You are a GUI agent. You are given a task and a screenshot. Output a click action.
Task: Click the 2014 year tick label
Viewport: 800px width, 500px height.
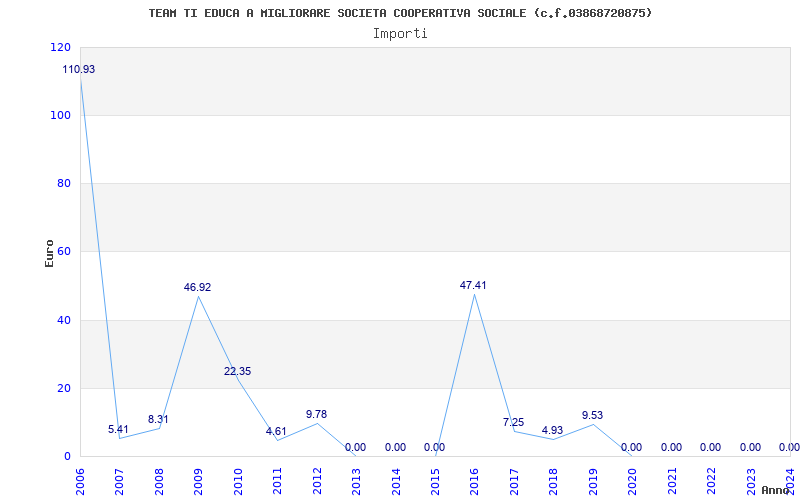click(x=396, y=479)
